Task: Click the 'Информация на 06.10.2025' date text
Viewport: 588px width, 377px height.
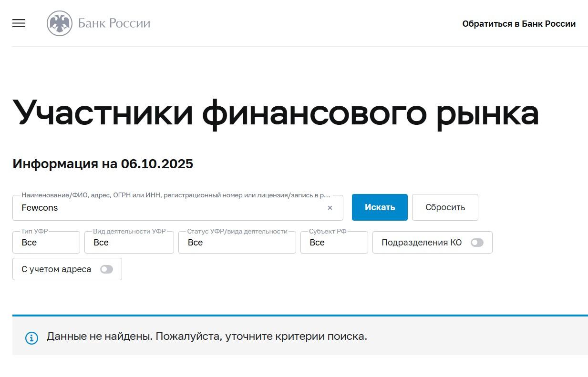Action: pyautogui.click(x=103, y=164)
